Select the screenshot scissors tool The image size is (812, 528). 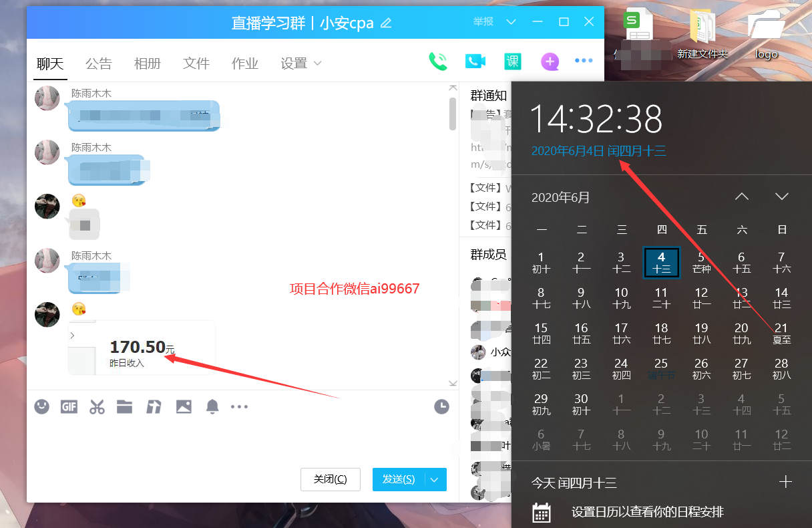pyautogui.click(x=97, y=406)
